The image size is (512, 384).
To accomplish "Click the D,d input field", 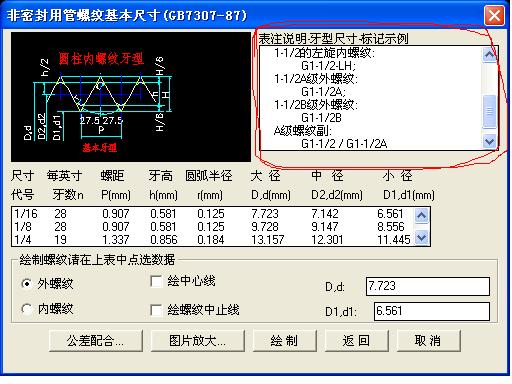I will 428,286.
